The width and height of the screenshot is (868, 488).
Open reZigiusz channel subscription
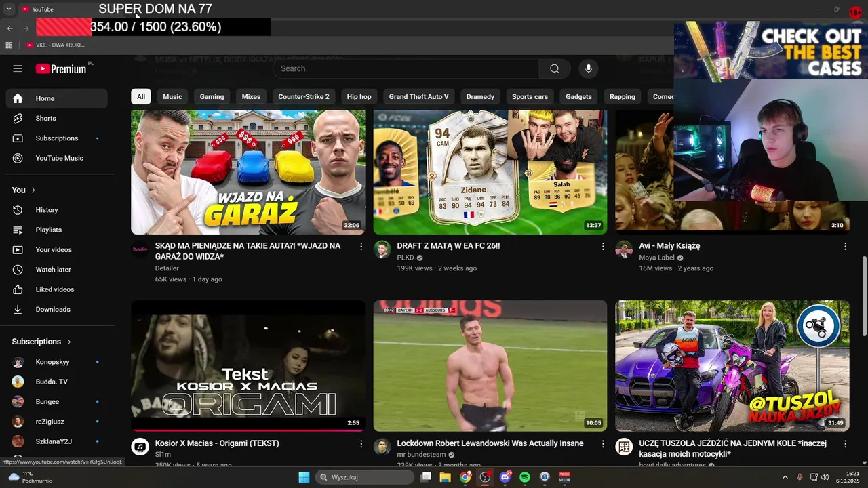(57, 422)
